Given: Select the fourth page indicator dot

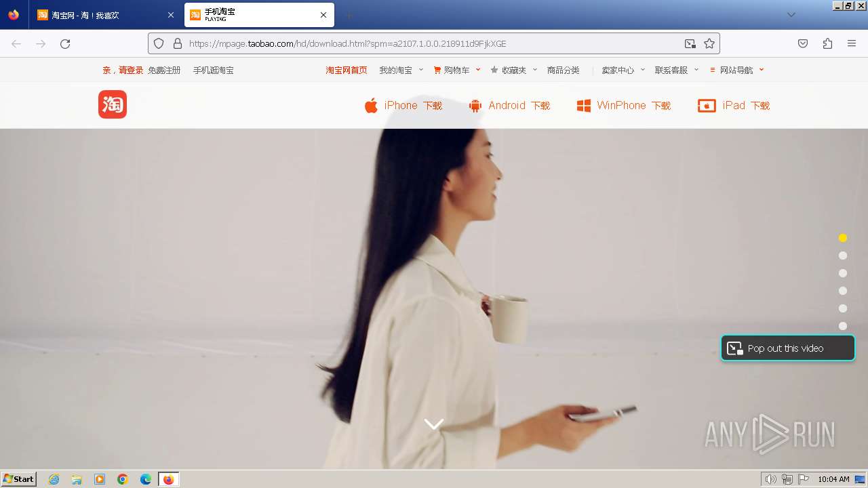Looking at the screenshot, I should click(843, 291).
